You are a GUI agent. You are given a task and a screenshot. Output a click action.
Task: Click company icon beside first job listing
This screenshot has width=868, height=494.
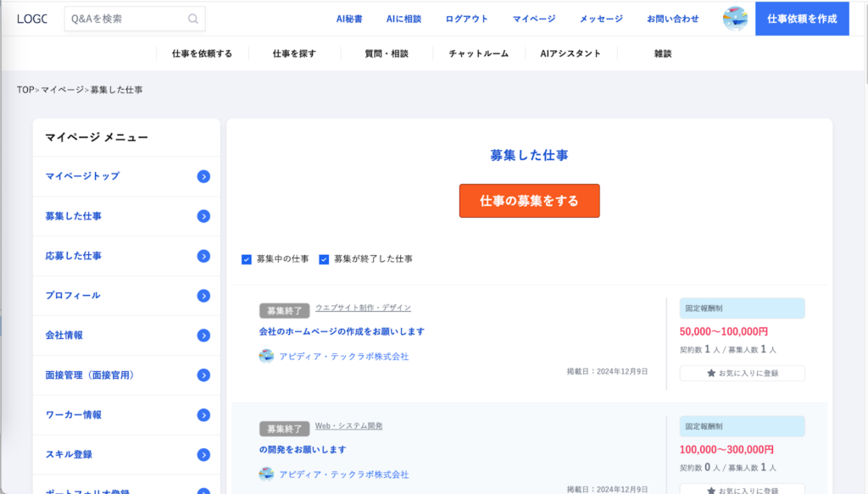[x=266, y=356]
